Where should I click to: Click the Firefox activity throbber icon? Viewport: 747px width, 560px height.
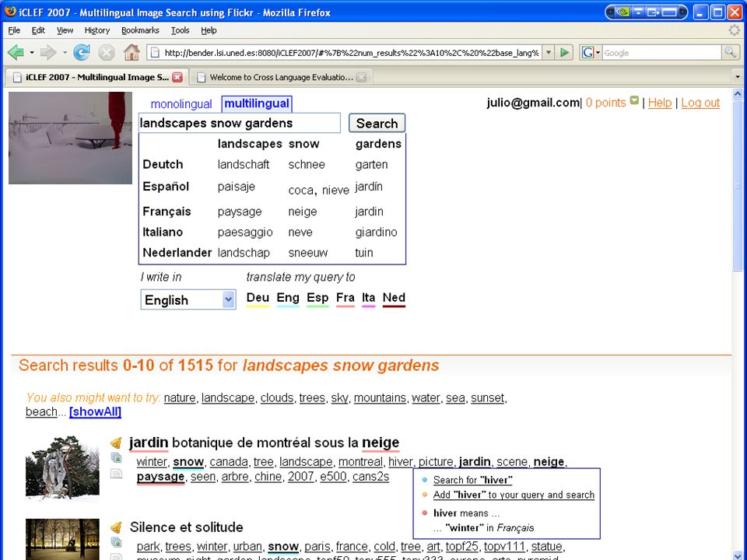(735, 30)
